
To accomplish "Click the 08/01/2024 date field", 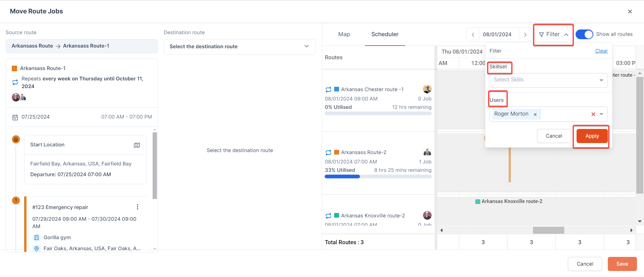I will (x=497, y=34).
